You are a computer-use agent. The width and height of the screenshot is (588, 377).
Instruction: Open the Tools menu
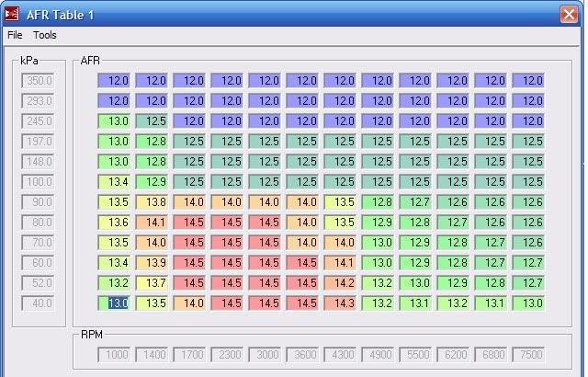tap(45, 35)
